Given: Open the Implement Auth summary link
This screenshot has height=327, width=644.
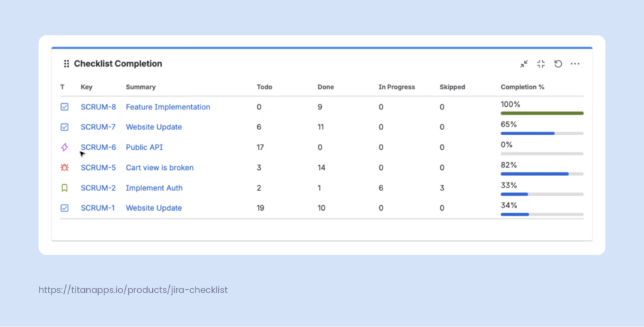Looking at the screenshot, I should coord(154,188).
